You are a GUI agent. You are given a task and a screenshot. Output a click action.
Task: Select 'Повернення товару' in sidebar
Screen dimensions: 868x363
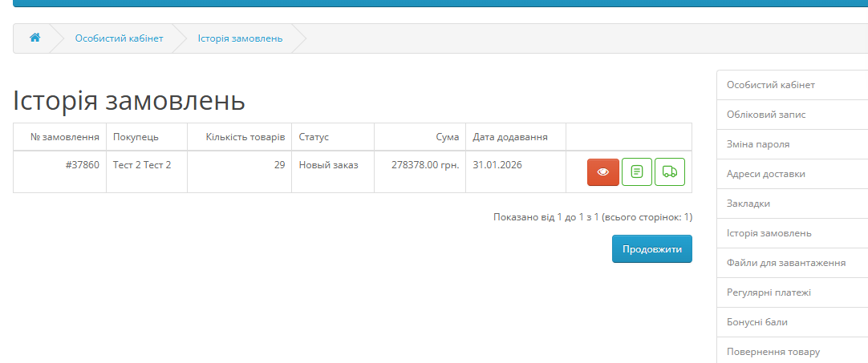point(792,351)
